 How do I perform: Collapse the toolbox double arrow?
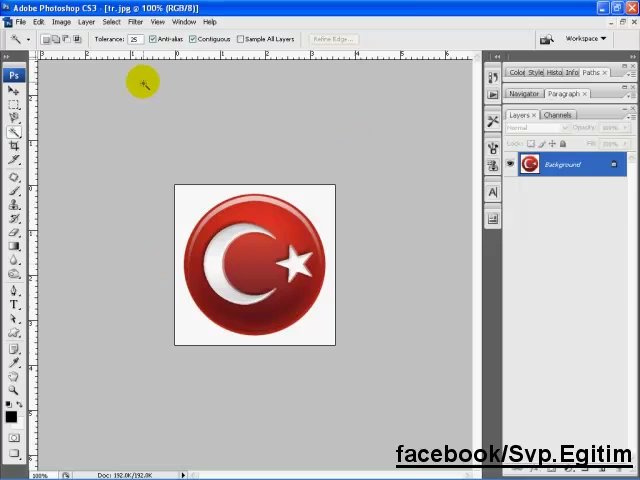(7, 57)
